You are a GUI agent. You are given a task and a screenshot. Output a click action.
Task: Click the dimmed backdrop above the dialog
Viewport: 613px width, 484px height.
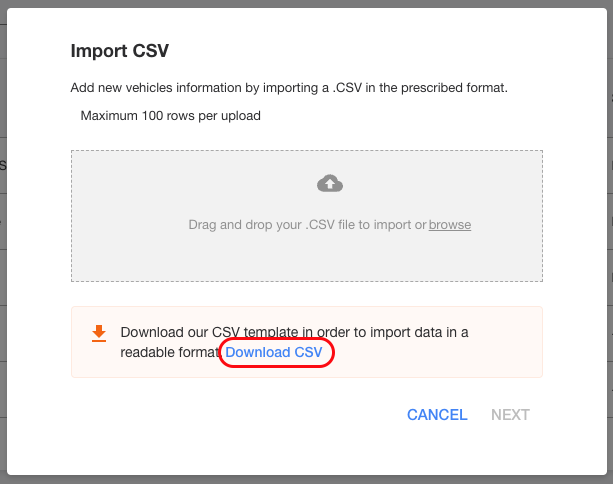click(306, 4)
